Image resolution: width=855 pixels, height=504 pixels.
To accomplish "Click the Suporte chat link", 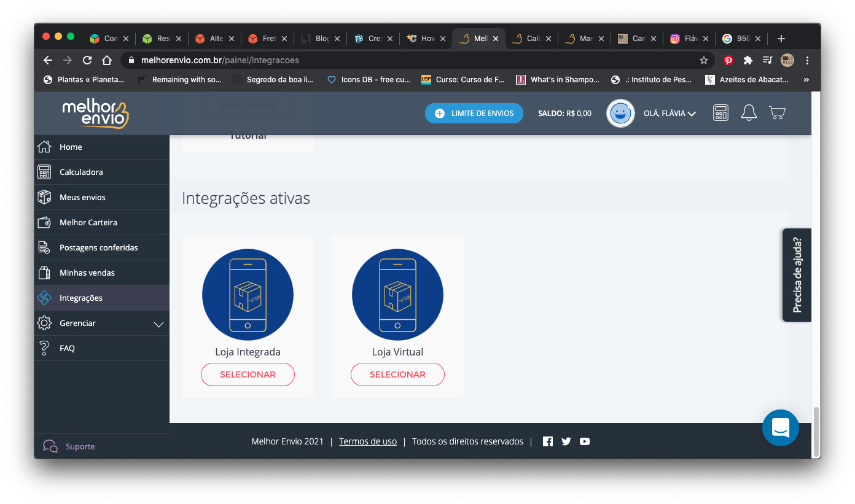I will (69, 446).
